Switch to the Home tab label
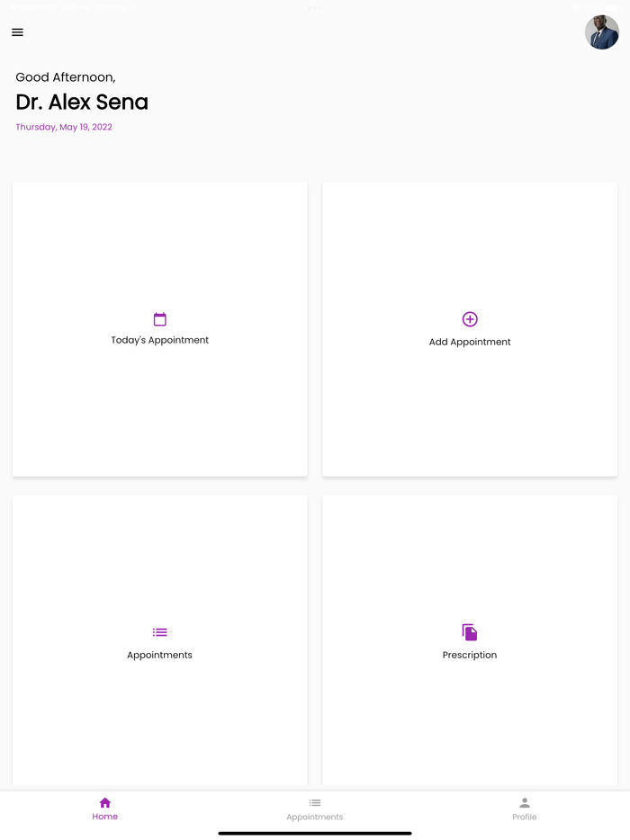This screenshot has width=630, height=840. coord(105,817)
